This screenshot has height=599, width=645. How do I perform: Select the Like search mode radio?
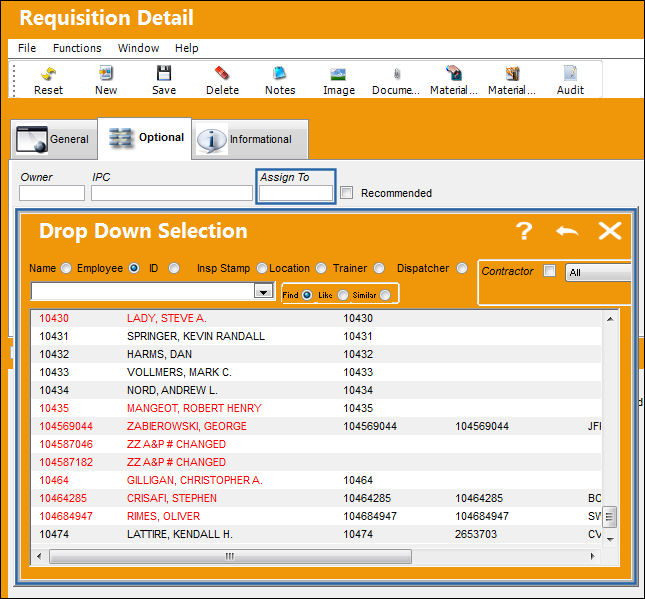pyautogui.click(x=343, y=295)
